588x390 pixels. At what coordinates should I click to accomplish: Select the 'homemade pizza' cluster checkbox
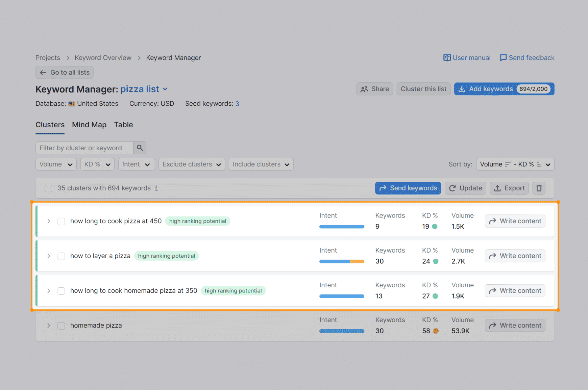(x=61, y=326)
